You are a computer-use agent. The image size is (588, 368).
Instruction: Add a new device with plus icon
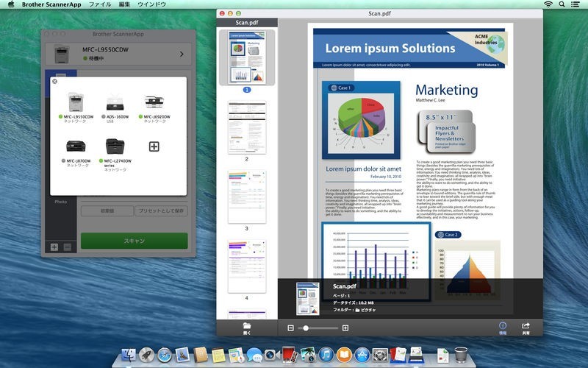click(154, 146)
